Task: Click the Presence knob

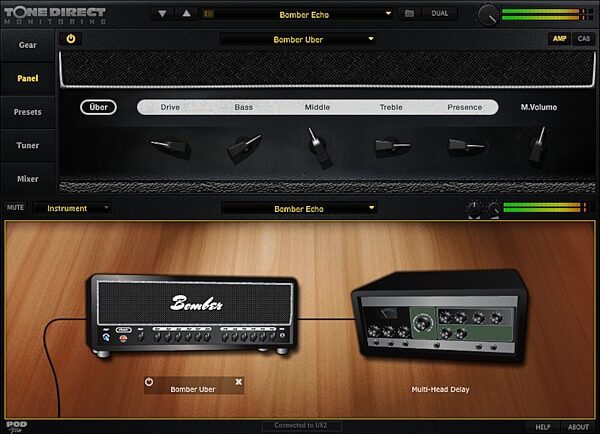Action: [x=466, y=147]
